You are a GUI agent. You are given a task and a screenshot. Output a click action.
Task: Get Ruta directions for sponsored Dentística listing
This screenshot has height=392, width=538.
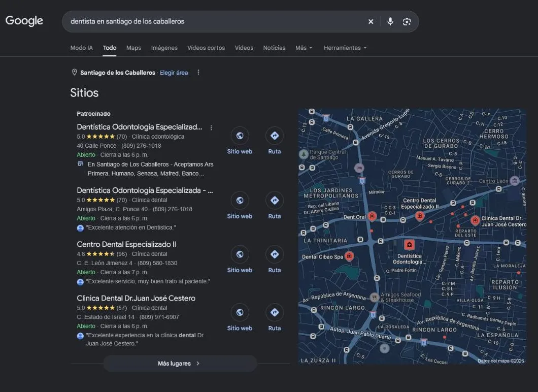[x=275, y=136]
